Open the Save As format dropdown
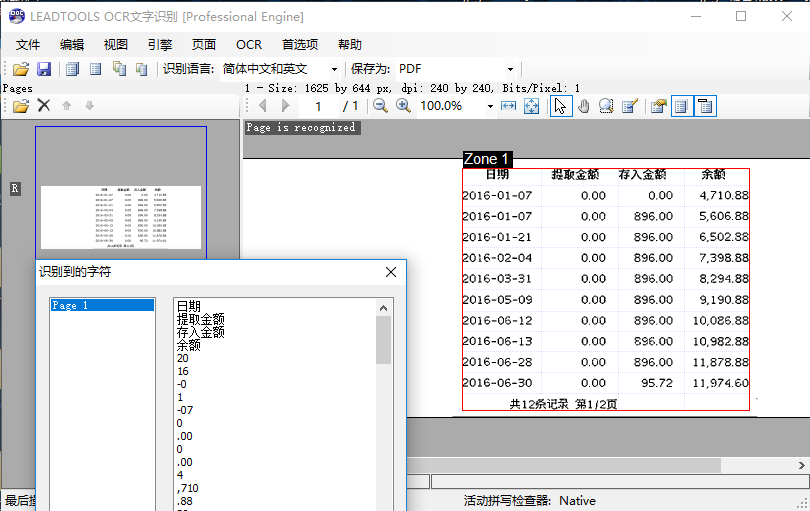Viewport: 810px width, 511px height. 510,69
